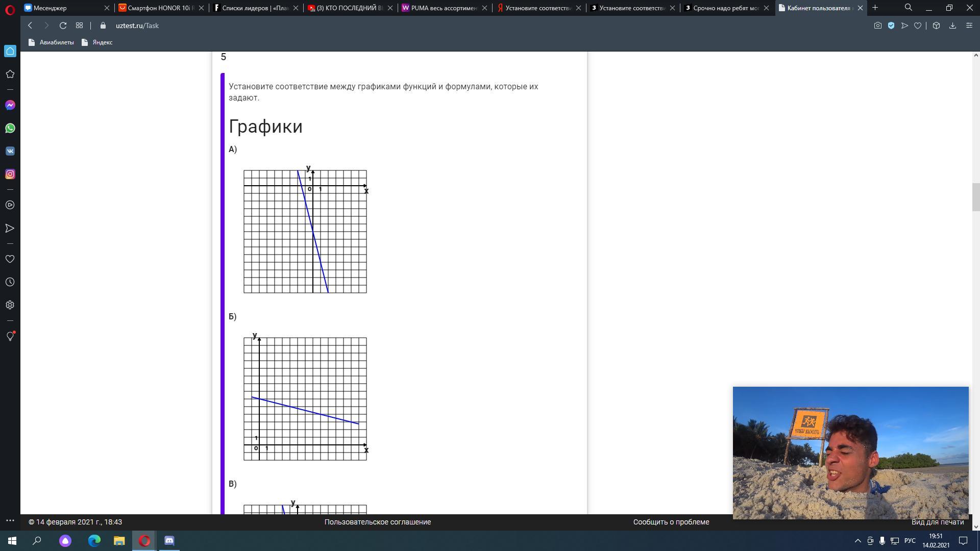980x551 pixels.
Task: Click the Сообщить о проблеме link
Action: coord(671,522)
